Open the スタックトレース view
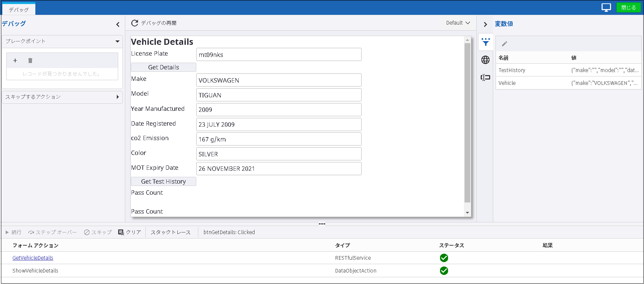644x284 pixels. pos(170,232)
